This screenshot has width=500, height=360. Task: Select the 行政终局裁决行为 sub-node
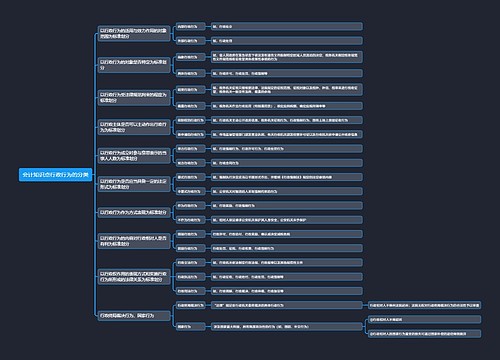190,305
